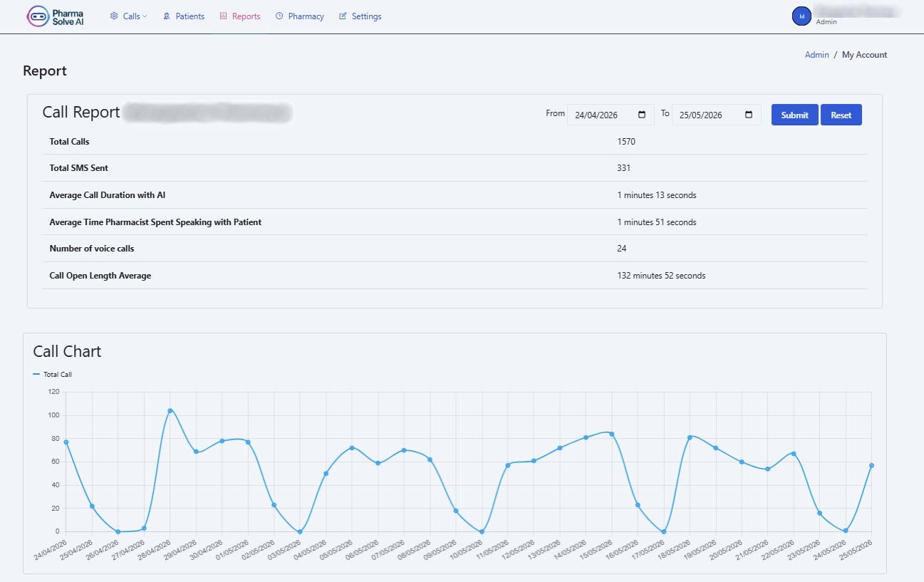Click the 120 y-axis label
Viewport: 924px width, 582px height.
[x=53, y=392]
